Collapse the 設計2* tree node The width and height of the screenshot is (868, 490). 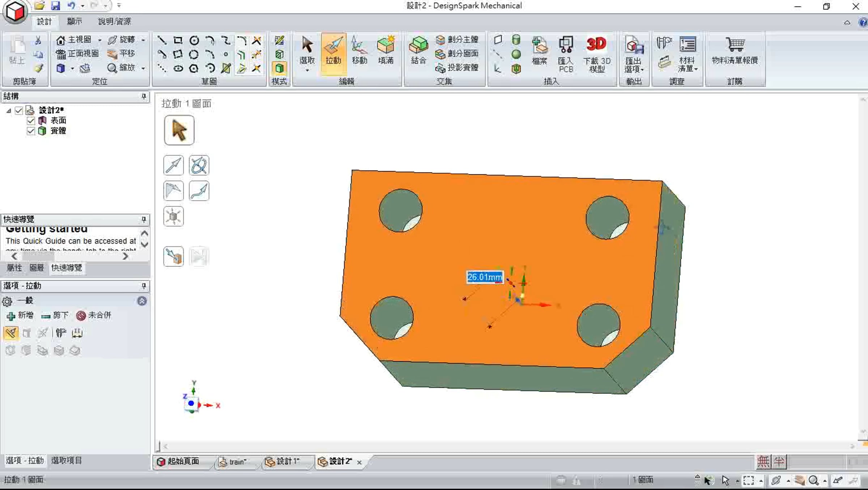pos(9,111)
